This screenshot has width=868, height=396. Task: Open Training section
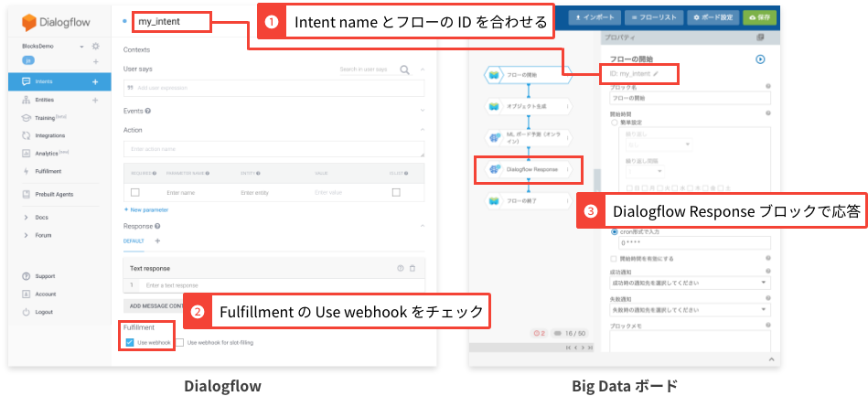(44, 118)
